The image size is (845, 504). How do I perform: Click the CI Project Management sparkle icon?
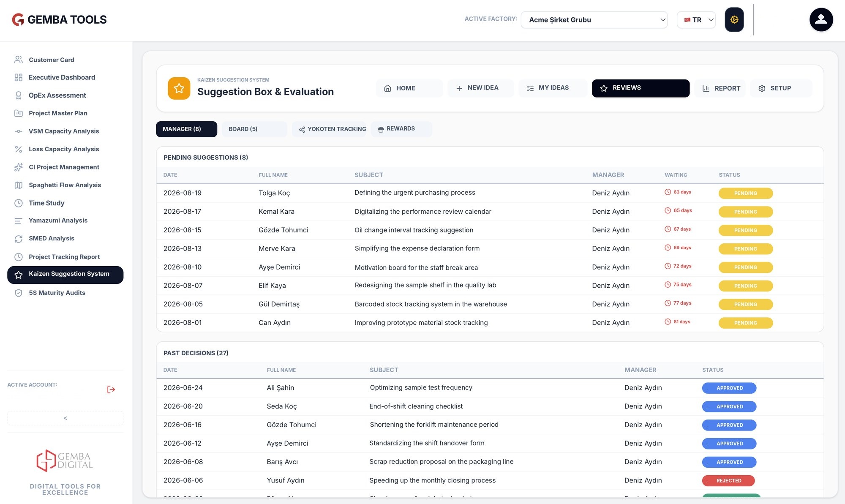coord(18,167)
